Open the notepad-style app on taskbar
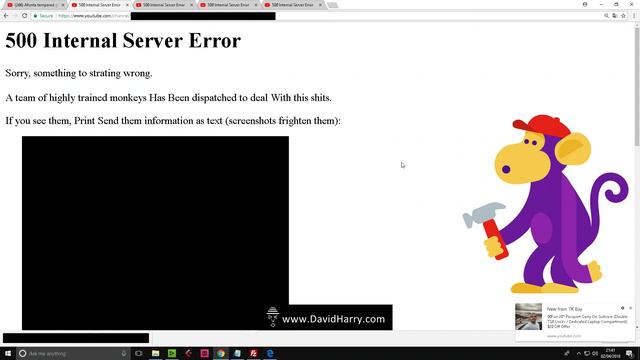This screenshot has width=640, height=360. click(237, 353)
